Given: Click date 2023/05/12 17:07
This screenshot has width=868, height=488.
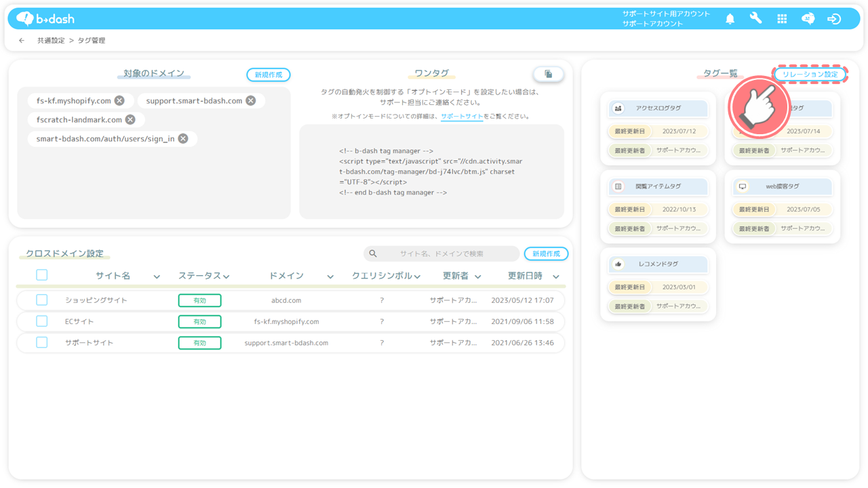Looking at the screenshot, I should [x=522, y=300].
